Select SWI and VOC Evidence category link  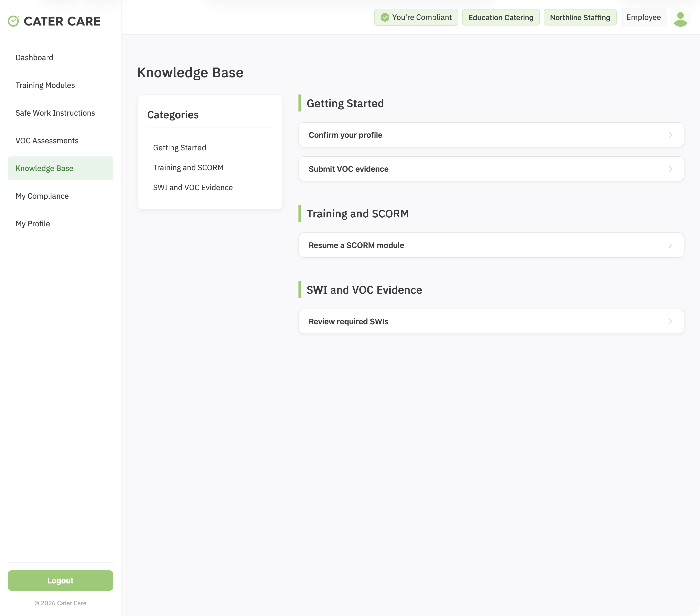pyautogui.click(x=193, y=188)
